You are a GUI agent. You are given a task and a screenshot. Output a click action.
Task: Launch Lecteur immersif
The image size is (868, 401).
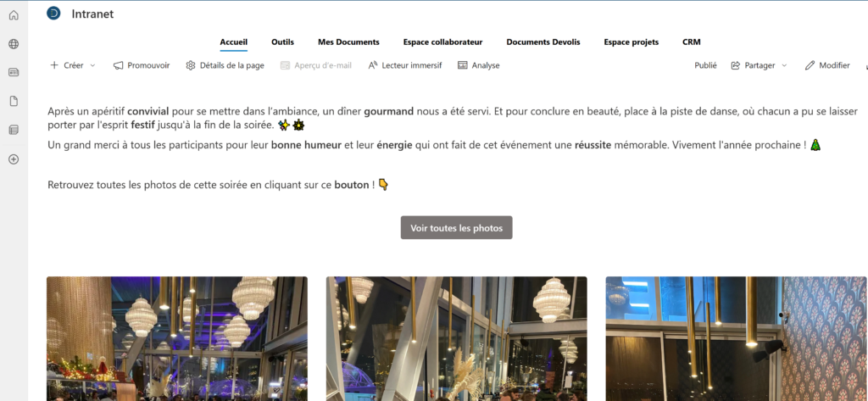point(404,65)
